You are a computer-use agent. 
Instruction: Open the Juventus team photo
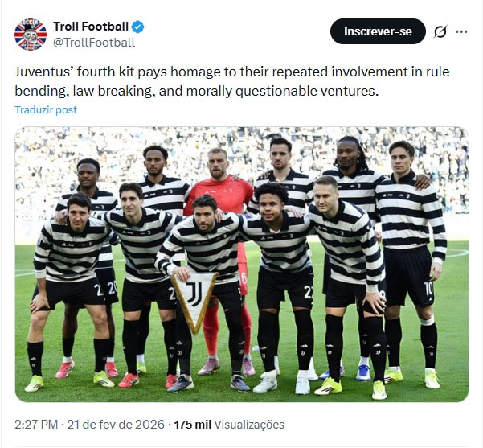(241, 264)
